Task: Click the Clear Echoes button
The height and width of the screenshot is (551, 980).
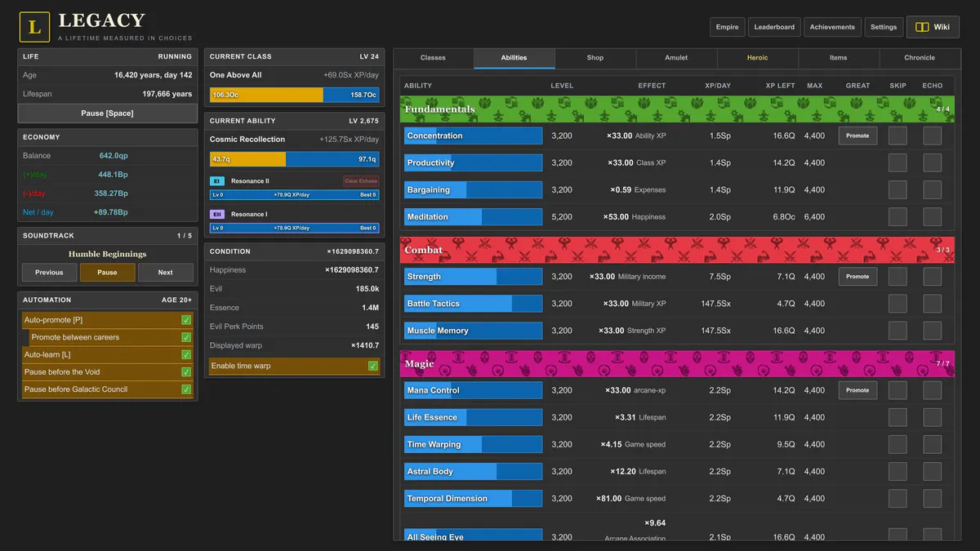Action: (x=361, y=181)
